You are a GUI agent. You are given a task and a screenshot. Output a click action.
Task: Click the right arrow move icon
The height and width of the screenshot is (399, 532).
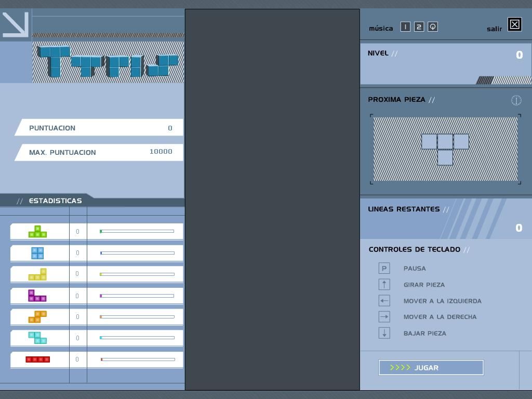point(384,317)
